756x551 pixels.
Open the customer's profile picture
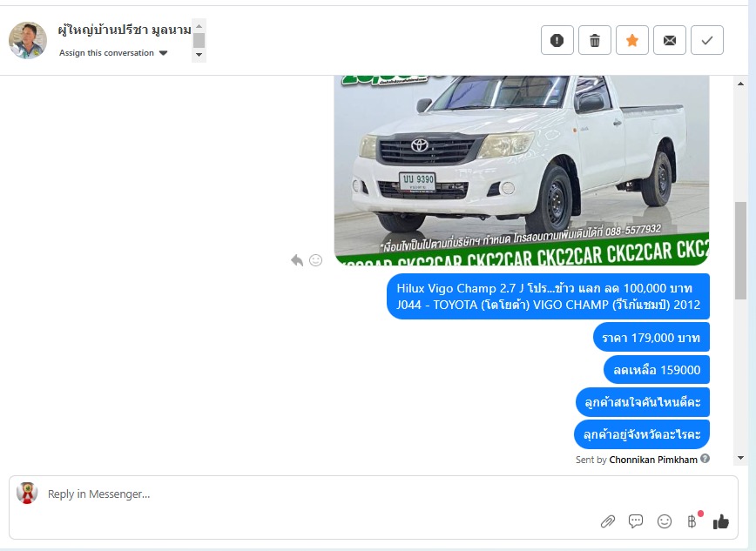pos(28,40)
